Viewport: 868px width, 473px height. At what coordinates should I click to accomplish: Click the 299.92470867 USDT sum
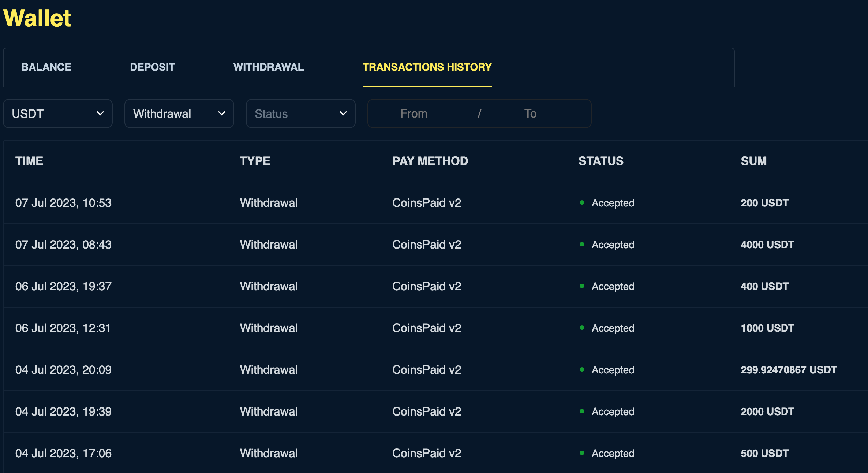coord(789,370)
